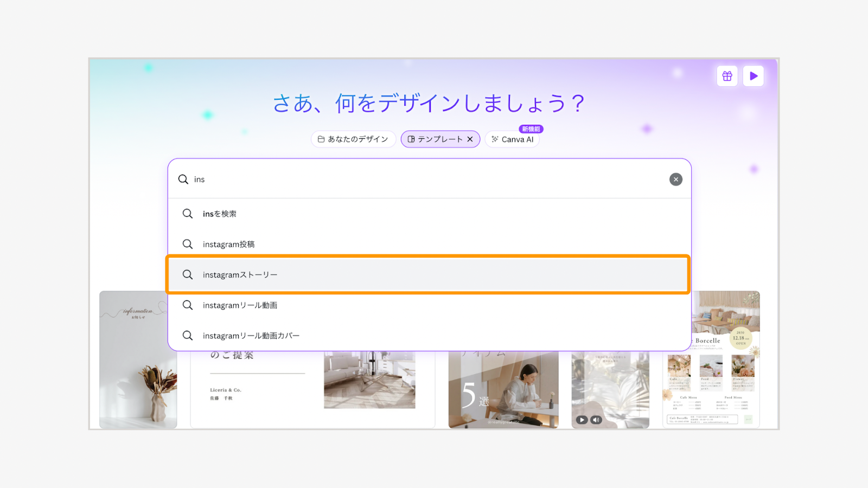
Task: Click the purple play tutorial icon top right
Action: pyautogui.click(x=753, y=76)
